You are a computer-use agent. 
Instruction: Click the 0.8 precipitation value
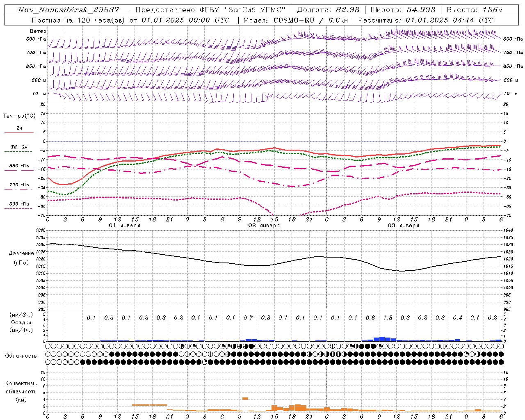coord(370,318)
